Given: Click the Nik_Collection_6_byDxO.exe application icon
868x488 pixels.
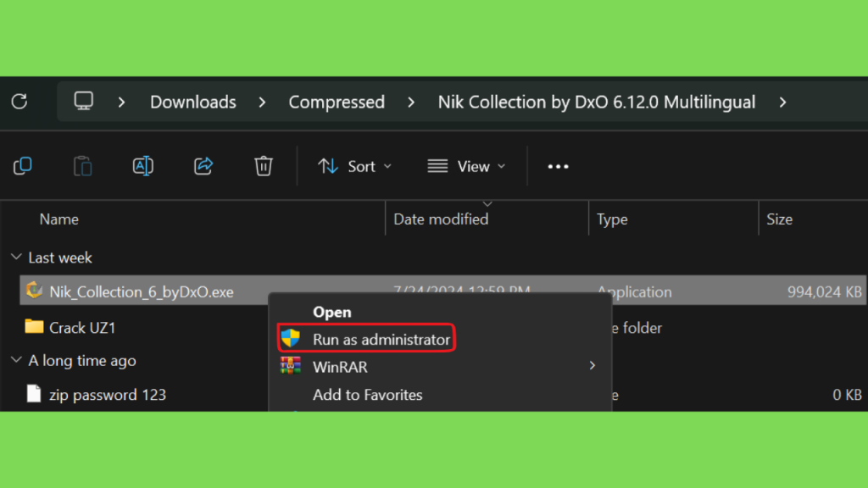Looking at the screenshot, I should tap(34, 291).
